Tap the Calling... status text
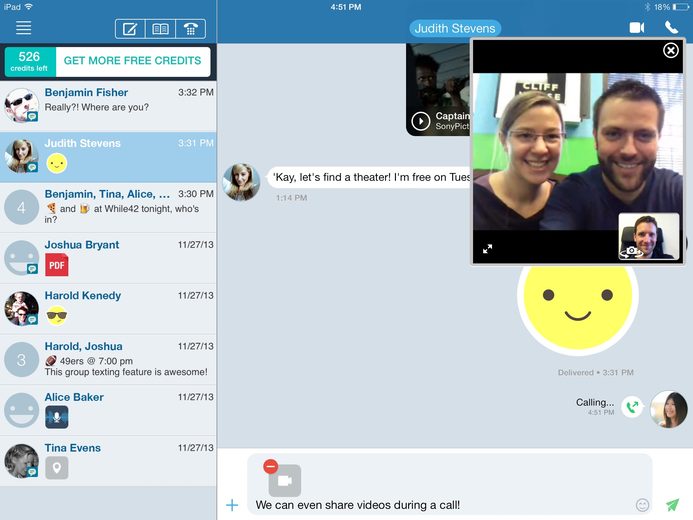693x520 pixels. tap(594, 402)
